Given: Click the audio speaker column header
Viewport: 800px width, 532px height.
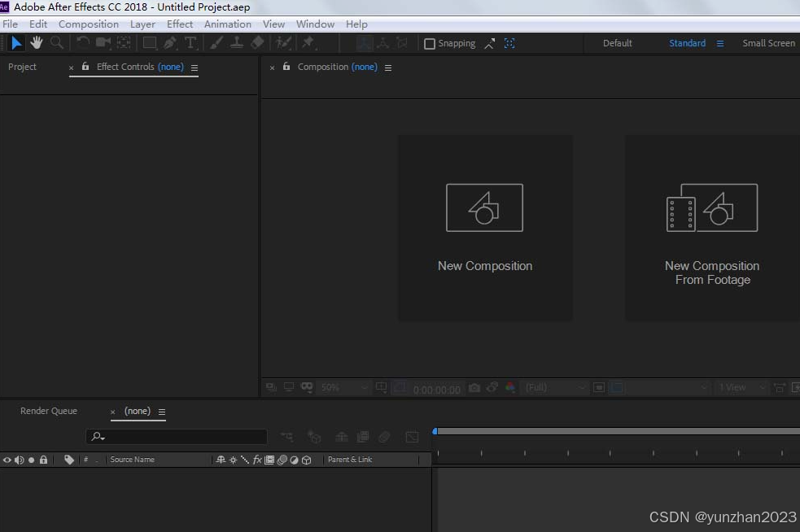Looking at the screenshot, I should click(19, 460).
